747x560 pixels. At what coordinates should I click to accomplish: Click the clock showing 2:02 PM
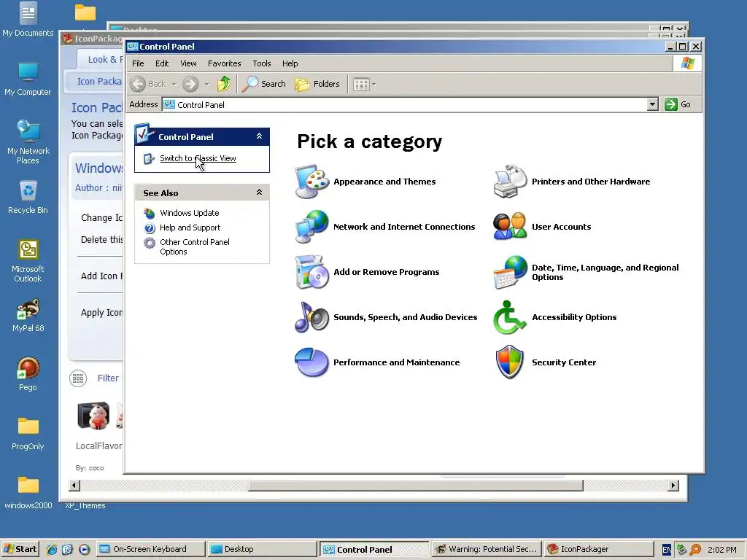(x=721, y=550)
